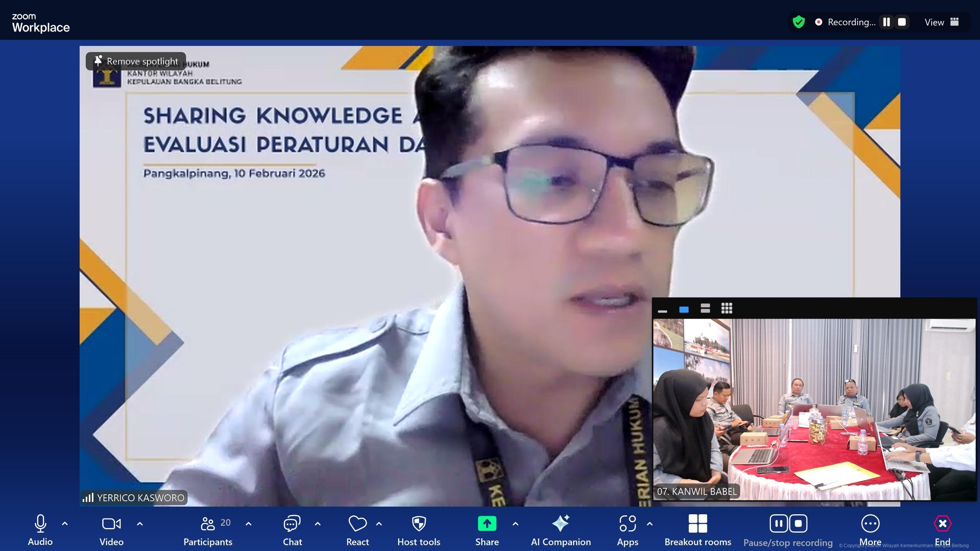This screenshot has height=551, width=980.
Task: Switch thumbnail panel to grid view
Action: [727, 308]
